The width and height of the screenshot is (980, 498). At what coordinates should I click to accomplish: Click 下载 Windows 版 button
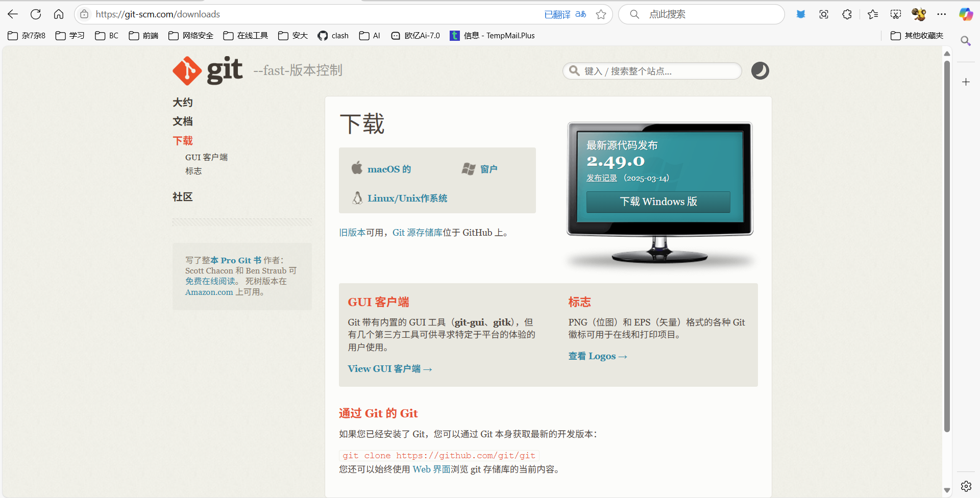(x=658, y=202)
